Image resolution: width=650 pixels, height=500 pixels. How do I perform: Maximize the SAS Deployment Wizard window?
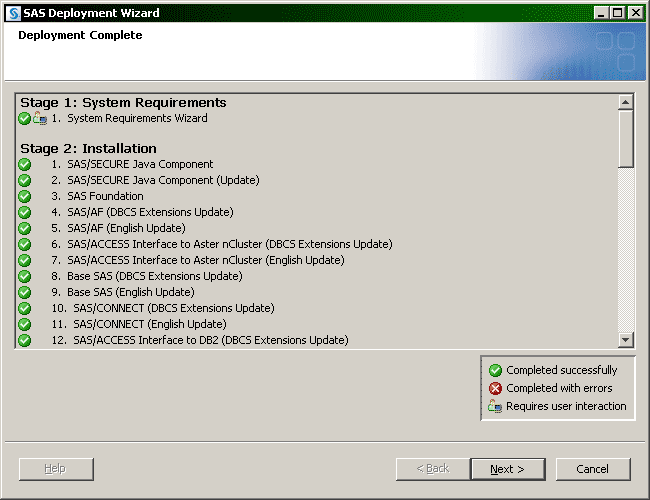tap(617, 13)
